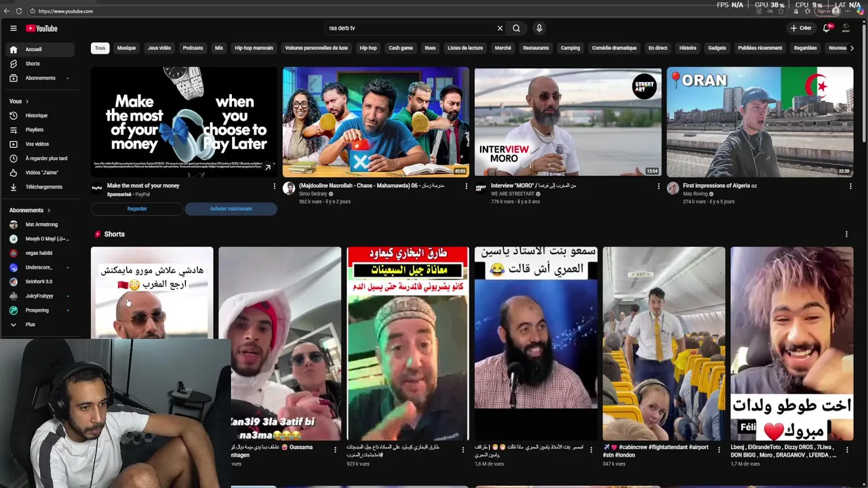Image resolution: width=868 pixels, height=488 pixels.
Task: Start voice search with microphone icon
Action: [539, 28]
